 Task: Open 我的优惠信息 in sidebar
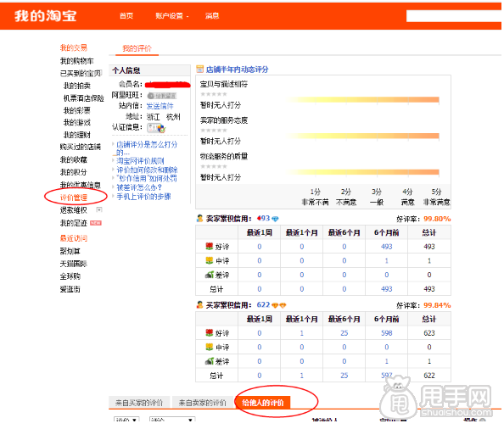(81, 185)
